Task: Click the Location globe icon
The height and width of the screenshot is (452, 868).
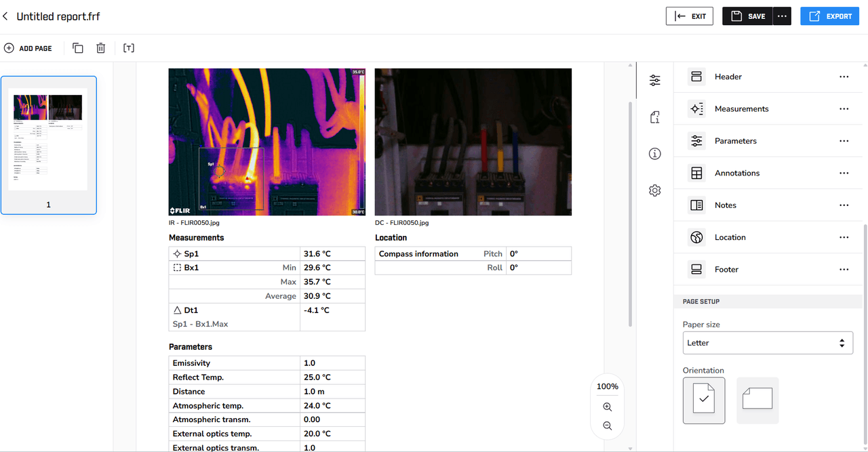Action: pyautogui.click(x=696, y=237)
